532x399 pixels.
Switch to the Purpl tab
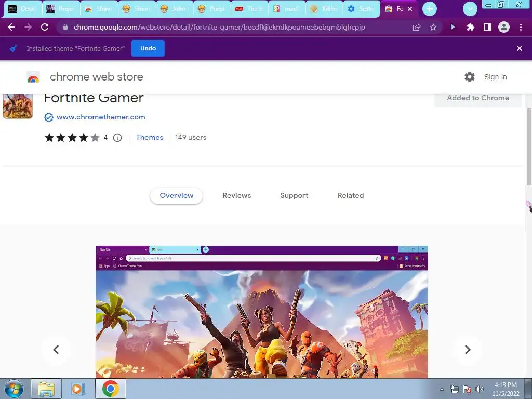pos(212,9)
